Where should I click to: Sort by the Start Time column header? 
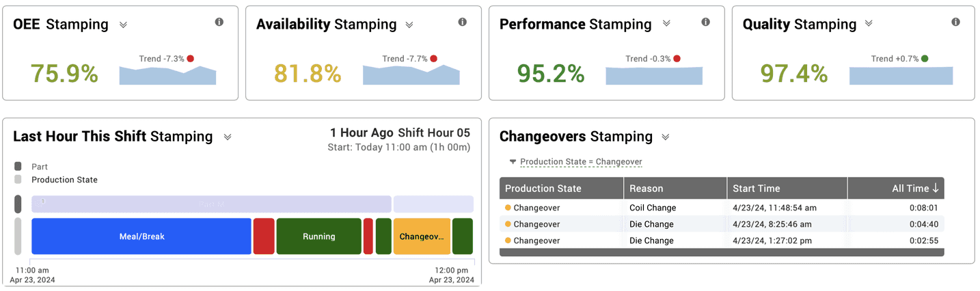[757, 189]
